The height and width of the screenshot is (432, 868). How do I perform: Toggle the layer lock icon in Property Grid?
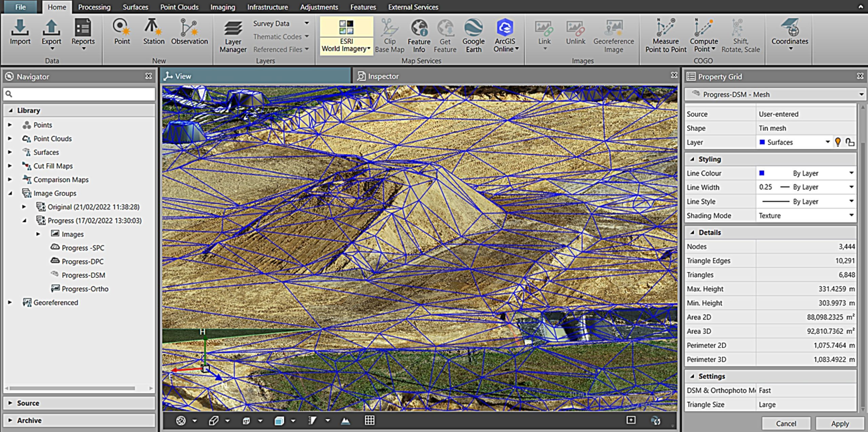coord(850,142)
